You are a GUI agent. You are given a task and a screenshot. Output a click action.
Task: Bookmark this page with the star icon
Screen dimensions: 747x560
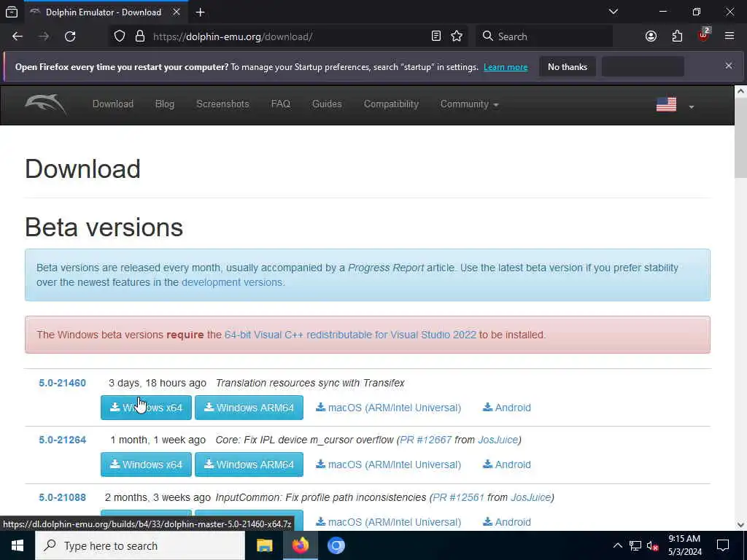[x=457, y=36]
